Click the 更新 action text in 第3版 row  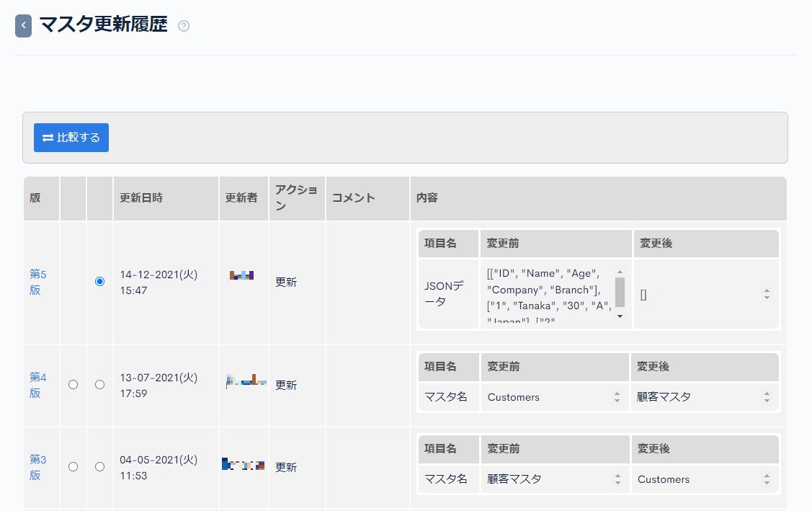tap(286, 467)
